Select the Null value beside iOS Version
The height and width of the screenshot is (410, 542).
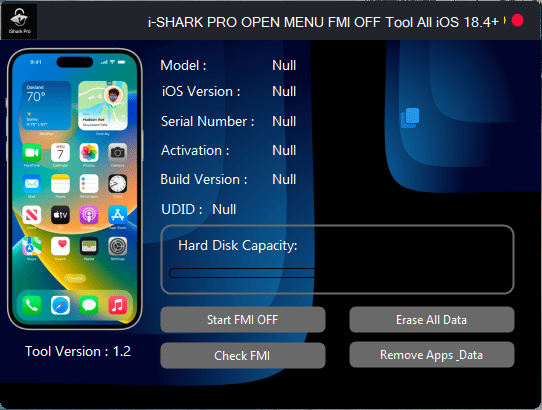coord(284,92)
